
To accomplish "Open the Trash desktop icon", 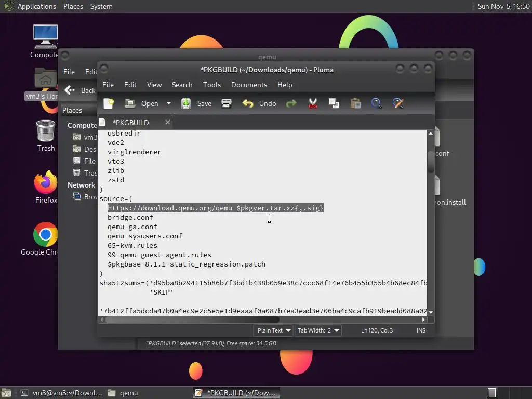I will click(46, 136).
